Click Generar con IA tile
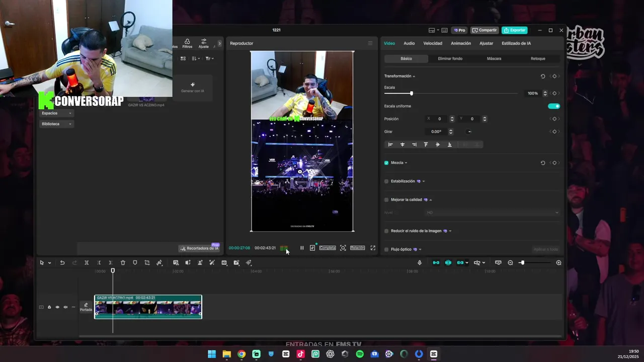 193,87
